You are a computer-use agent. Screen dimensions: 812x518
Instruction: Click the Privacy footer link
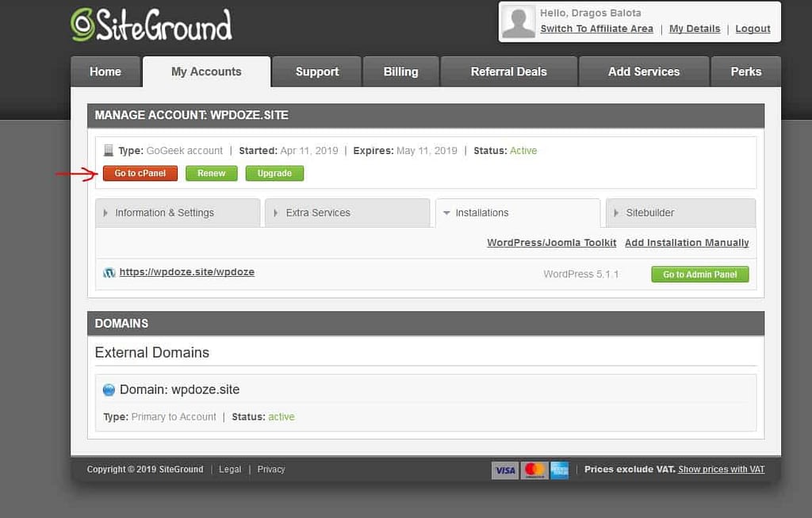coord(271,470)
